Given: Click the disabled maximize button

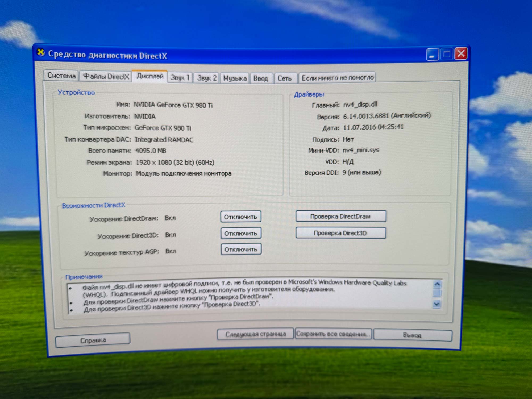Looking at the screenshot, I should (x=447, y=54).
